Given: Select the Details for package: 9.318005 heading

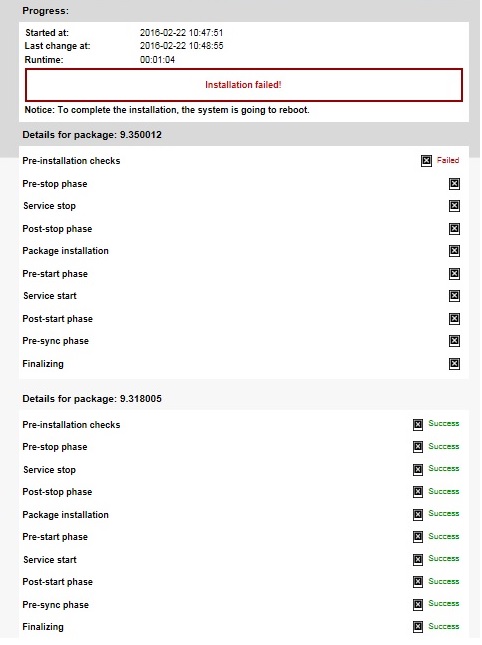Looking at the screenshot, I should coord(92,399).
